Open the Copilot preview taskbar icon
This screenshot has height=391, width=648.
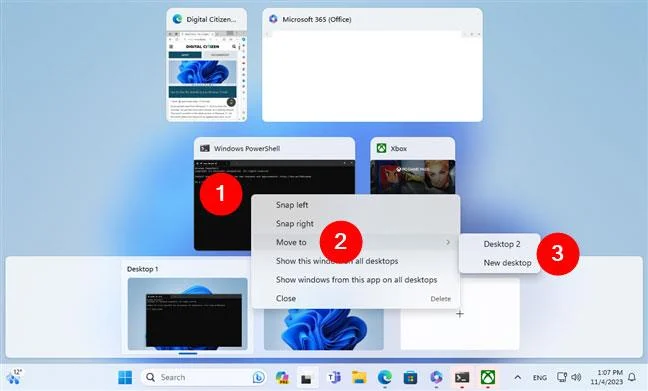[x=282, y=377]
